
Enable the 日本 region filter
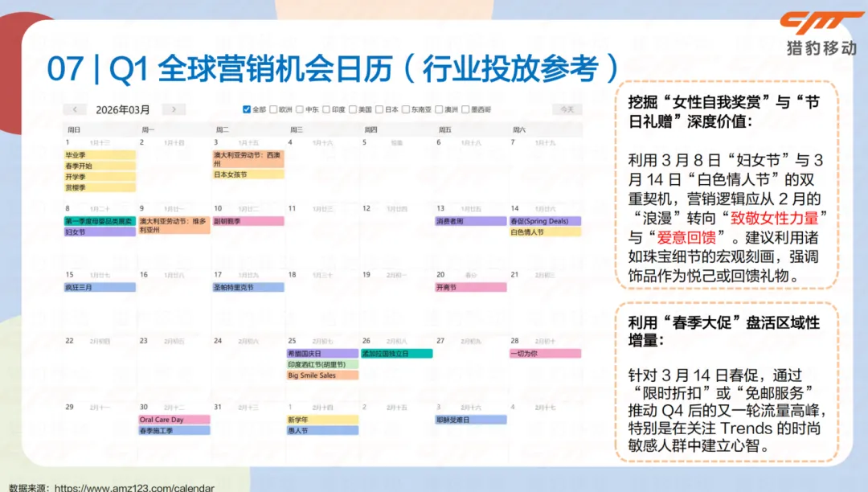(x=379, y=109)
